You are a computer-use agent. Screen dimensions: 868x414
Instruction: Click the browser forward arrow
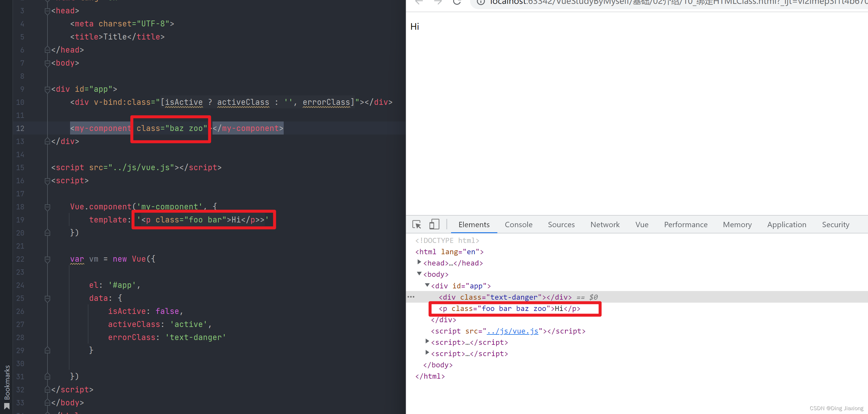pos(438,2)
